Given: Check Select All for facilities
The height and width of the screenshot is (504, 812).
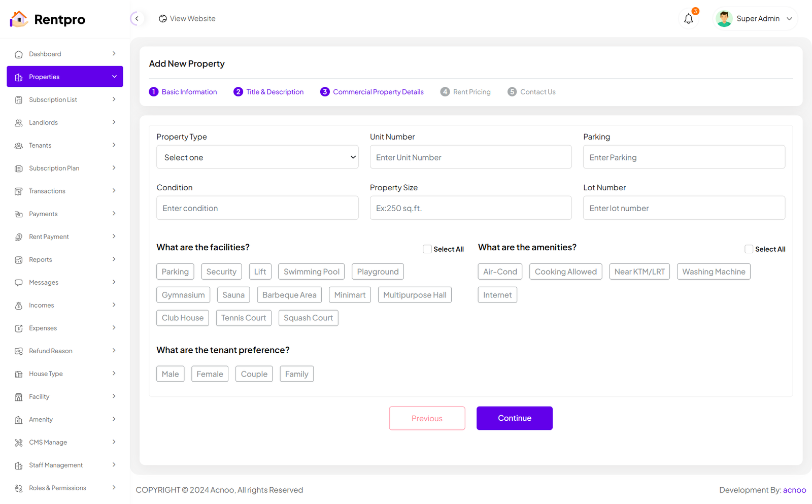Looking at the screenshot, I should pos(427,249).
